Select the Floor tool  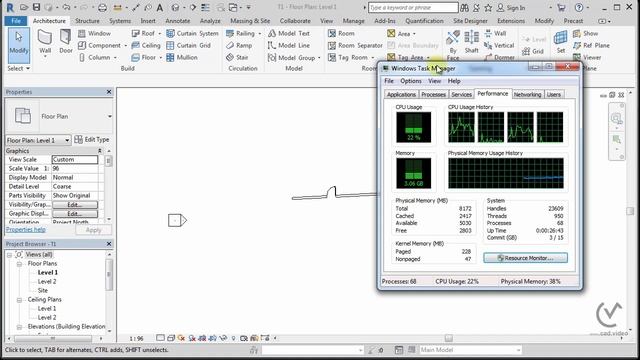146,58
